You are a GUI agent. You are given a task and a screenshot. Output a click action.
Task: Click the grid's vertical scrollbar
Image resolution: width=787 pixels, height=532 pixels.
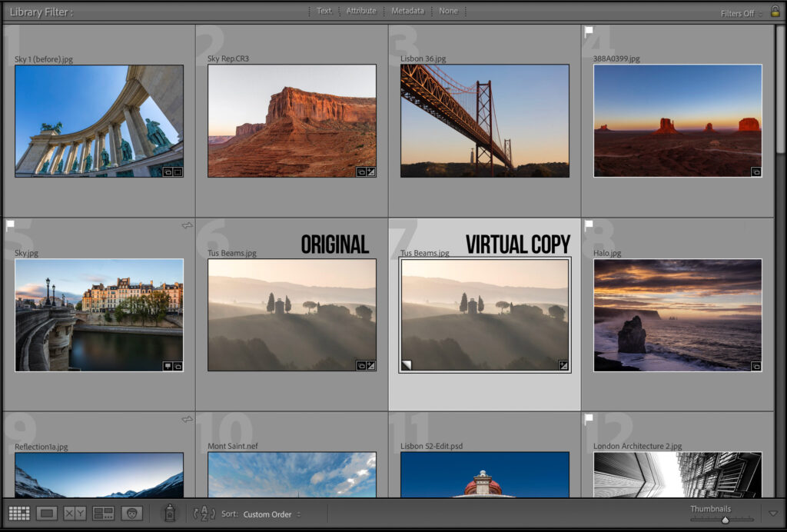pos(781,89)
